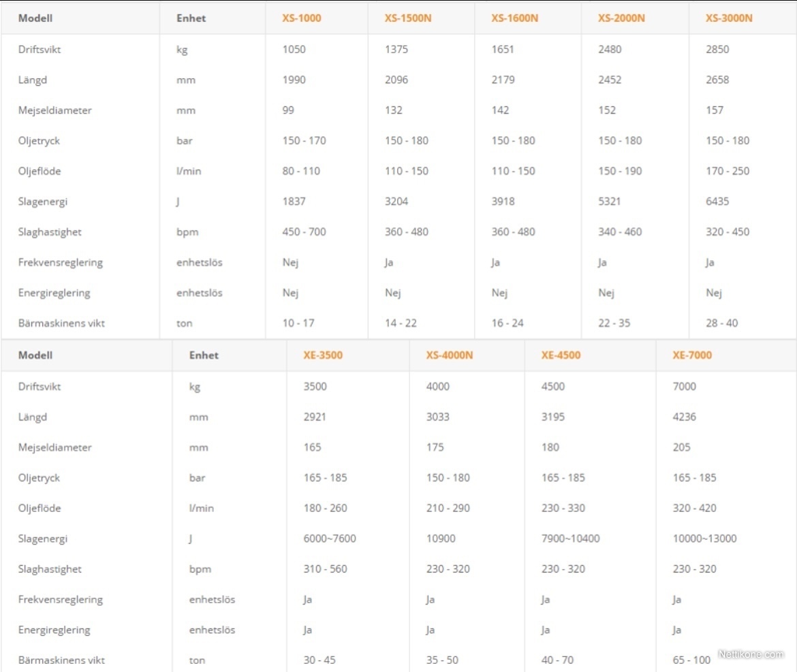This screenshot has height=672, width=797.
Task: Select the XS-3000N Driftsvikt value 2850
Action: point(717,49)
